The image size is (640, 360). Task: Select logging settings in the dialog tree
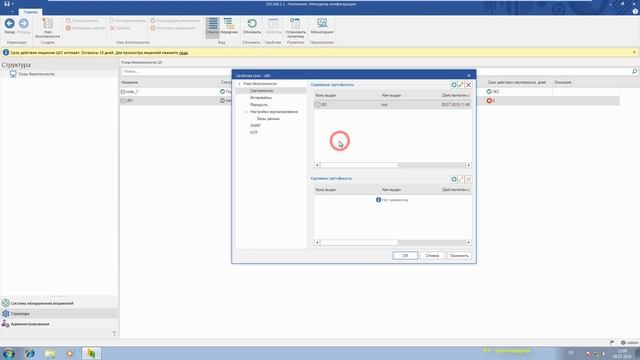pos(274,112)
